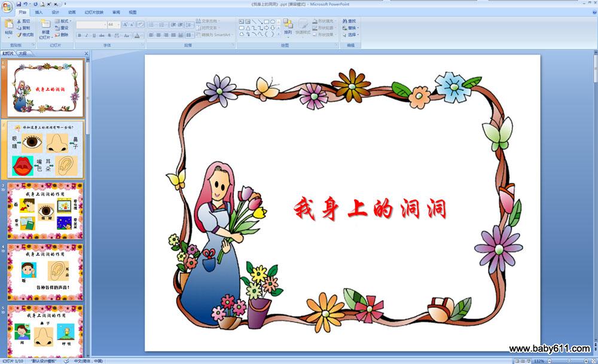Increase font size with A up
The image size is (598, 364).
tap(125, 25)
